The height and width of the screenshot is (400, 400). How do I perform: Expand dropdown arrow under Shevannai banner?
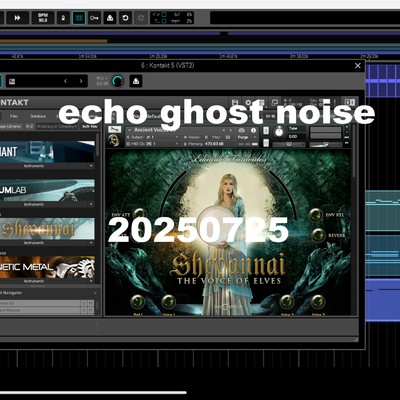(91, 243)
